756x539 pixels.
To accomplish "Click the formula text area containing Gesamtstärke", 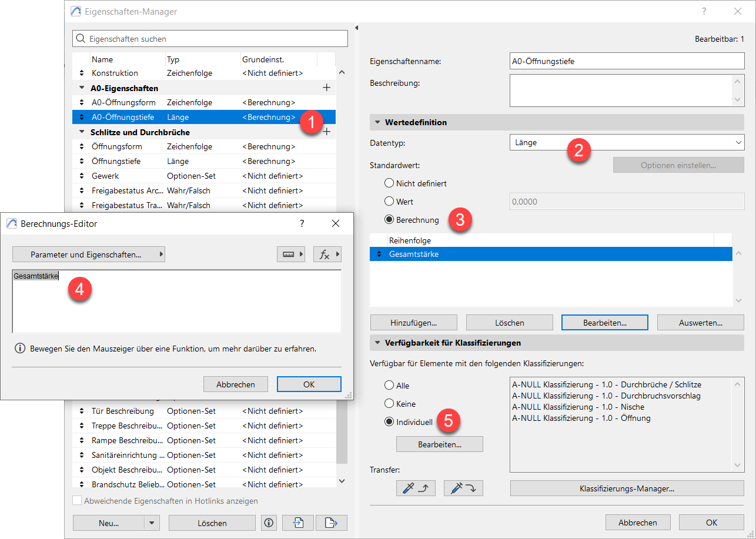I will (x=176, y=302).
